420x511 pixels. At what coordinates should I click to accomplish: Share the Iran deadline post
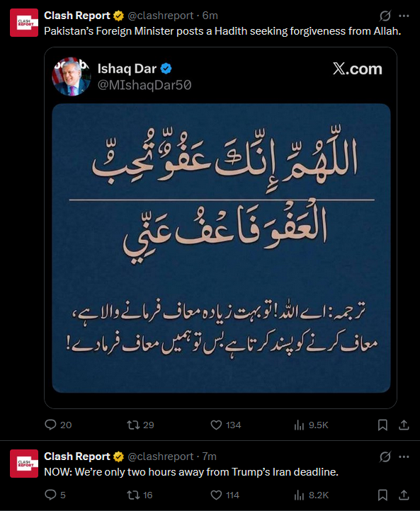pyautogui.click(x=404, y=495)
